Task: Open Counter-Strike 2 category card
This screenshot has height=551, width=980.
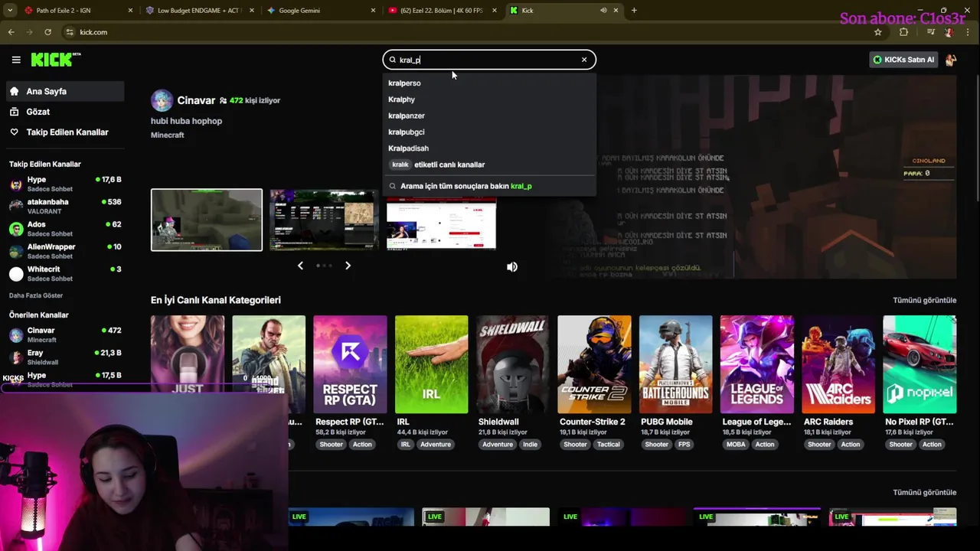Action: tap(594, 364)
